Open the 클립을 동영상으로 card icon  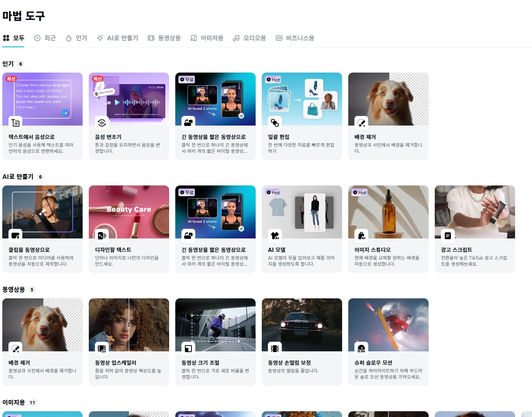pyautogui.click(x=15, y=236)
